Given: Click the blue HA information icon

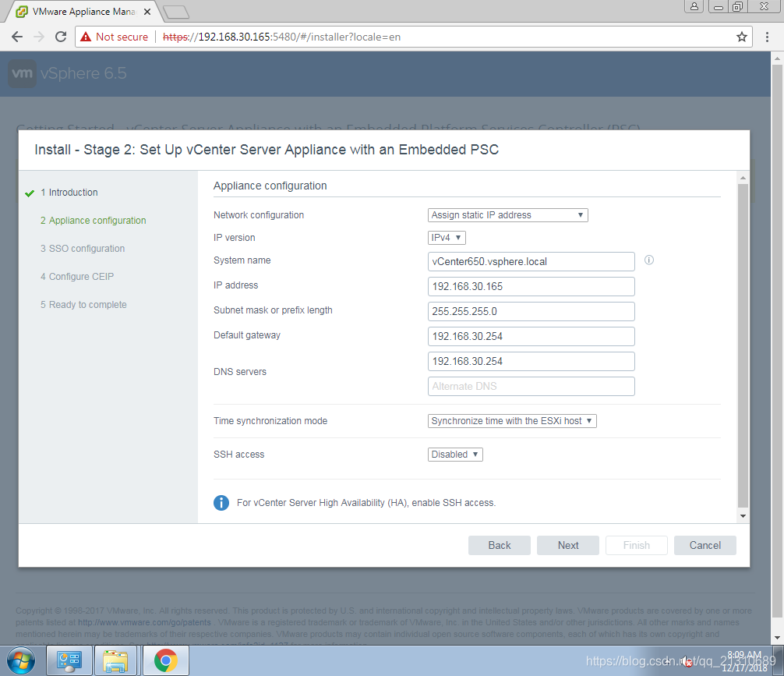Looking at the screenshot, I should [221, 503].
